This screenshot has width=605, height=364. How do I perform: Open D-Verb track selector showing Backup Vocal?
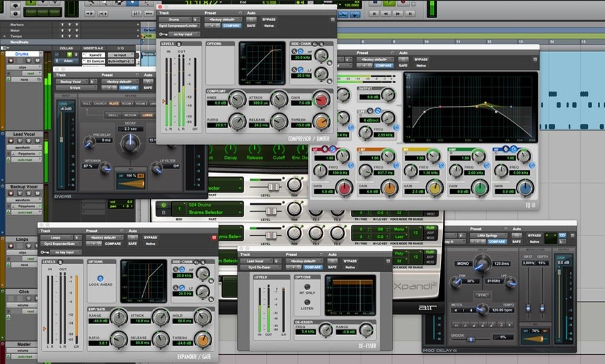point(73,82)
